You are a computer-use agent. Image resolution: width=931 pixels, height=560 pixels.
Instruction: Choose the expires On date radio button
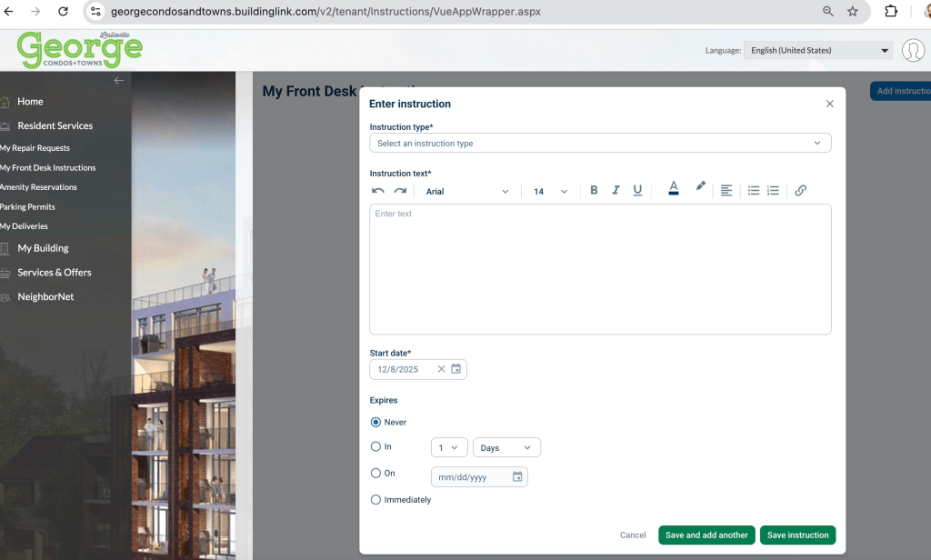pyautogui.click(x=375, y=473)
